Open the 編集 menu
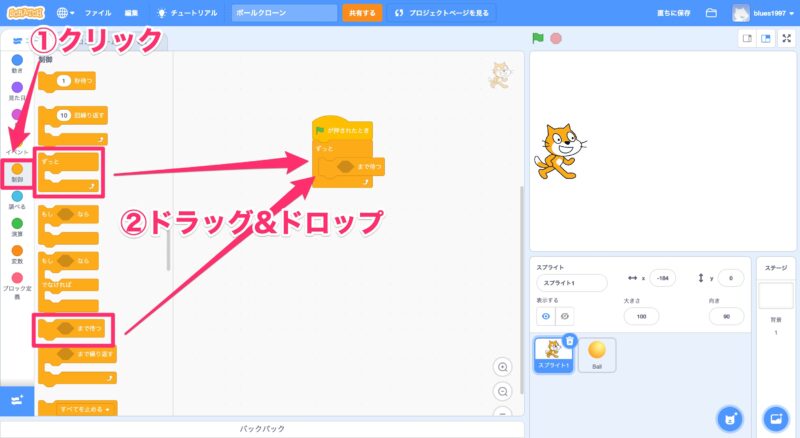 132,13
